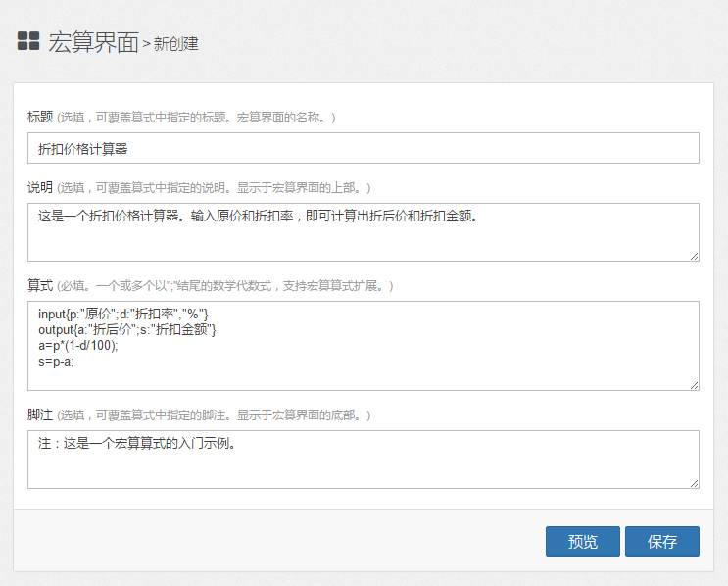The width and height of the screenshot is (728, 586).
Task: Grab the 脚注 textarea resize handle
Action: coord(694,483)
